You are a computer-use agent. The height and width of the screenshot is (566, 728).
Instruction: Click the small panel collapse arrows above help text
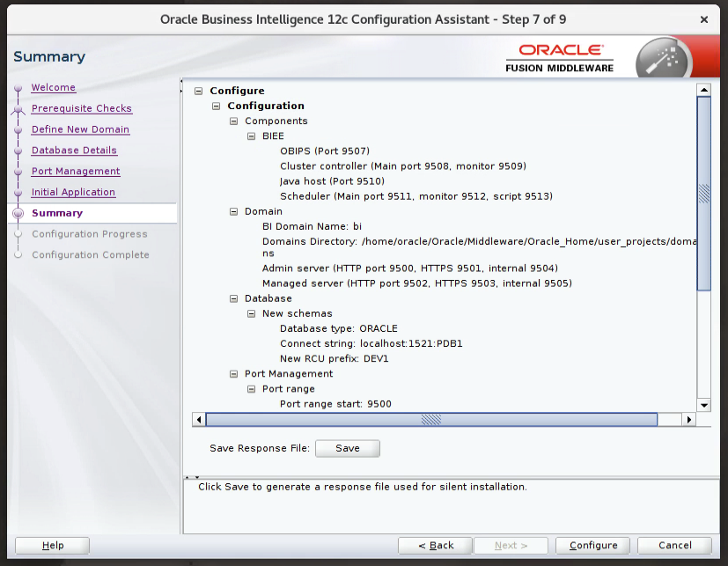point(192,477)
